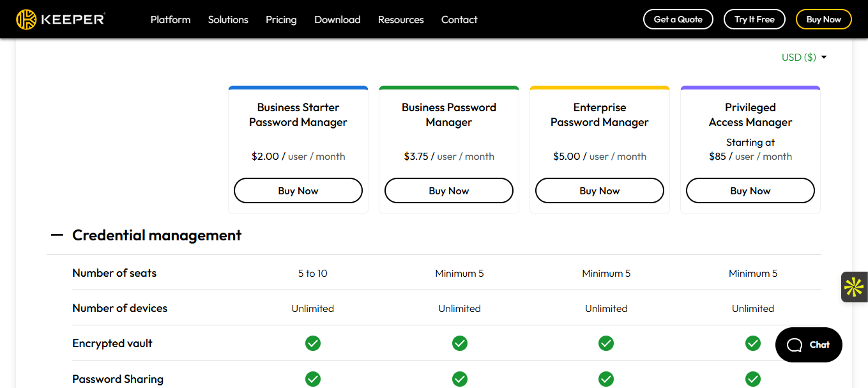Open the Chat bubble widget
This screenshot has width=868, height=388.
coord(809,345)
